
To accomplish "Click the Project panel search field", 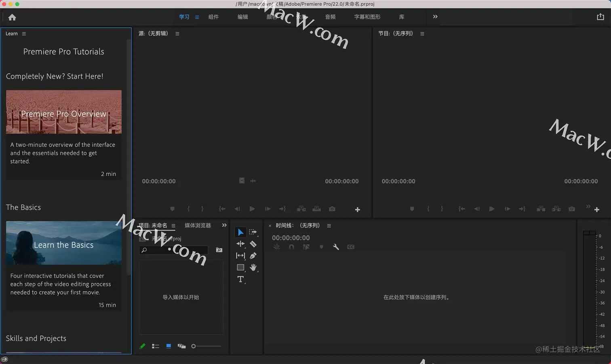I will (x=173, y=250).
